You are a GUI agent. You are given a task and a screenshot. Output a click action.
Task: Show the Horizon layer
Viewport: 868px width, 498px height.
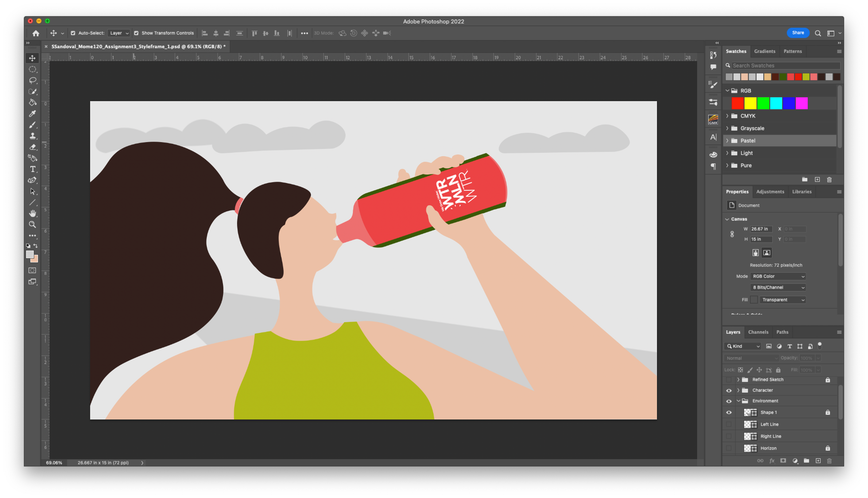pyautogui.click(x=729, y=448)
